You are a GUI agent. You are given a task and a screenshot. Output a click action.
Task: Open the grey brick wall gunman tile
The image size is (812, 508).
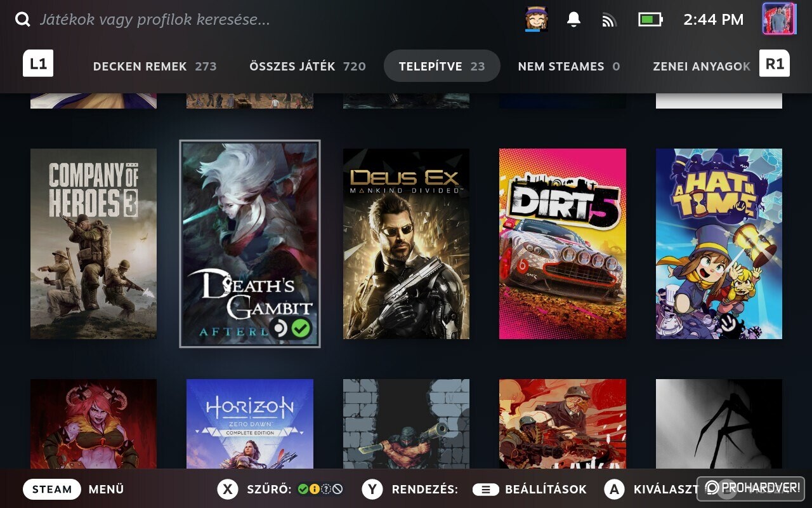point(406,424)
